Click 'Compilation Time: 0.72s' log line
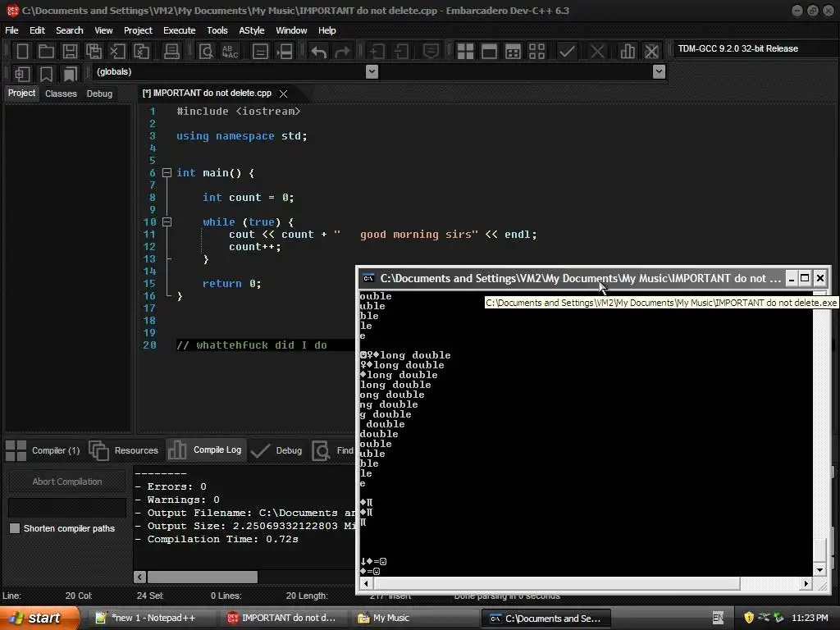Image resolution: width=840 pixels, height=630 pixels. pos(217,539)
